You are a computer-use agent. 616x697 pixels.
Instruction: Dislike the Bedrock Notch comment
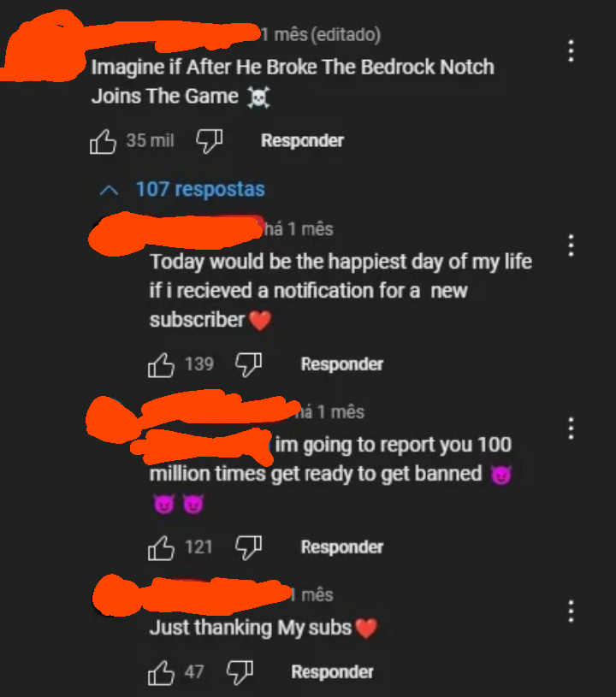[x=210, y=141]
